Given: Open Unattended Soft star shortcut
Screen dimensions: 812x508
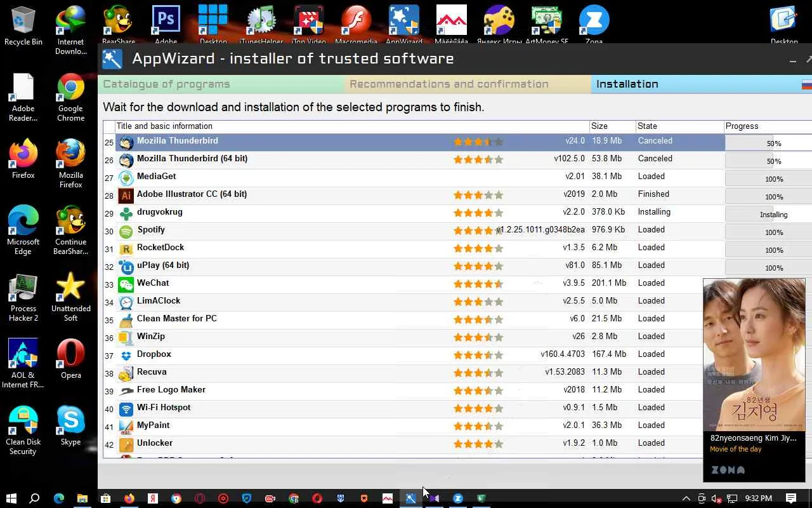Looking at the screenshot, I should [70, 297].
